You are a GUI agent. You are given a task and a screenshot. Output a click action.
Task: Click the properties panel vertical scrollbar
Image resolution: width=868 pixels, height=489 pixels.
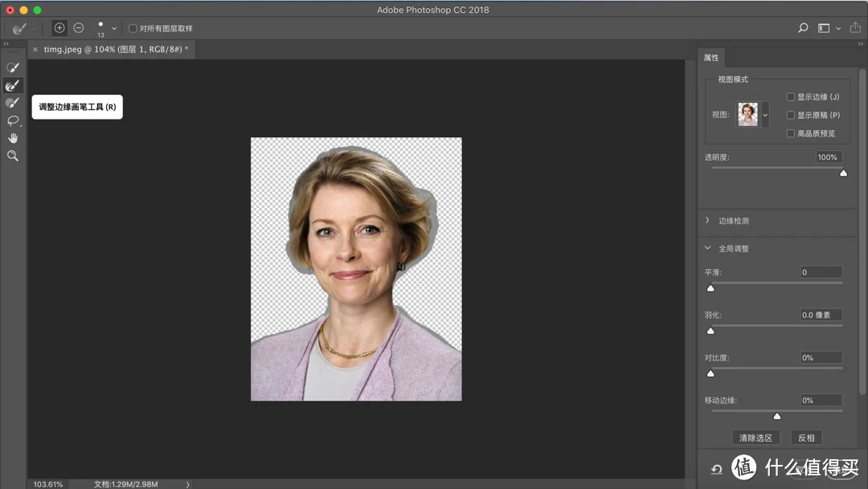tap(862, 232)
